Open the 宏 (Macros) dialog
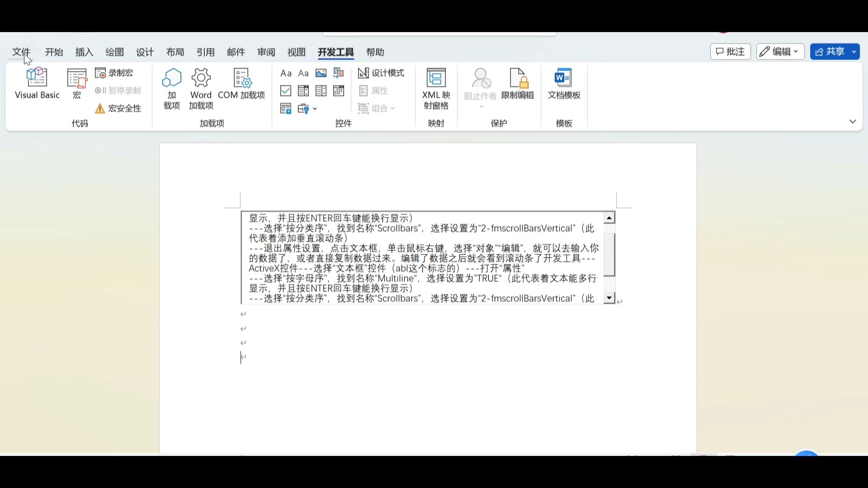The width and height of the screenshot is (868, 488). tap(77, 84)
